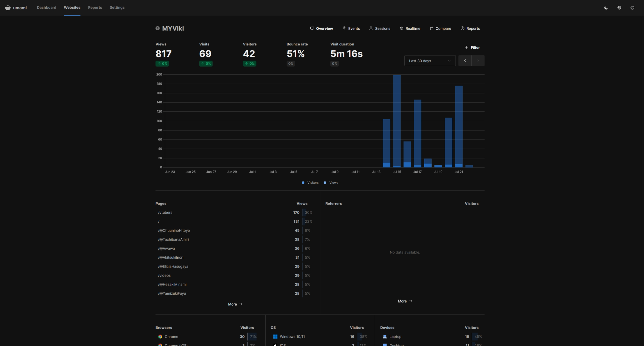Screen dimensions: 644x346
Task: Show More pages link
Action: click(x=235, y=304)
